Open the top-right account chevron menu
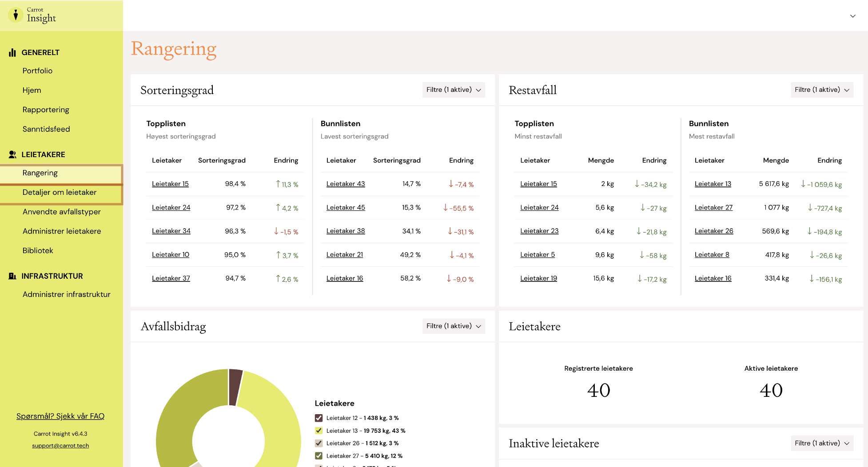Image resolution: width=868 pixels, height=467 pixels. [852, 16]
